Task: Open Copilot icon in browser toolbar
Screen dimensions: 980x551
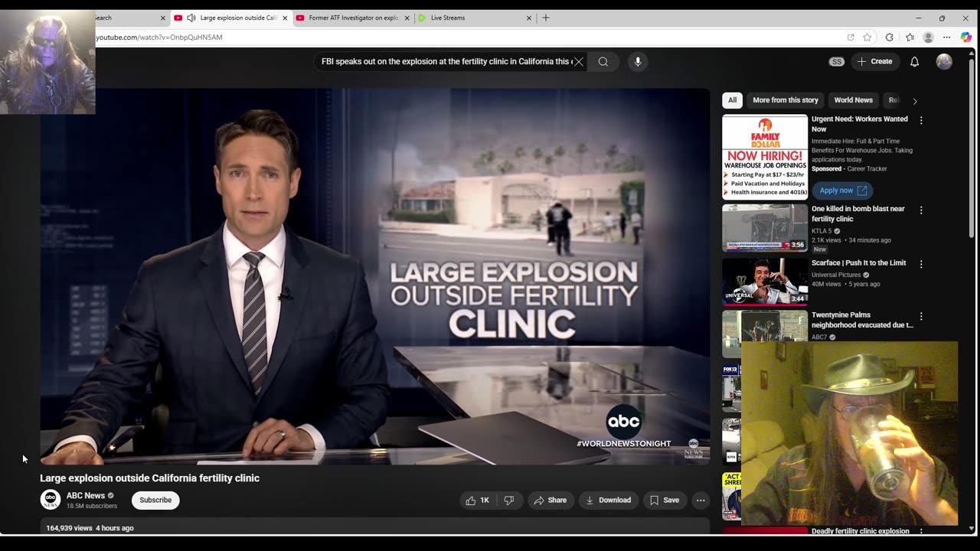Action: point(966,37)
